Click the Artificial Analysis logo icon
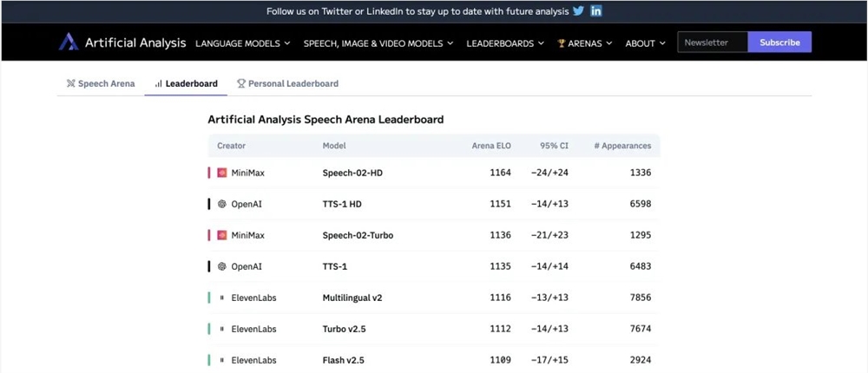This screenshot has height=373, width=868. pos(69,43)
